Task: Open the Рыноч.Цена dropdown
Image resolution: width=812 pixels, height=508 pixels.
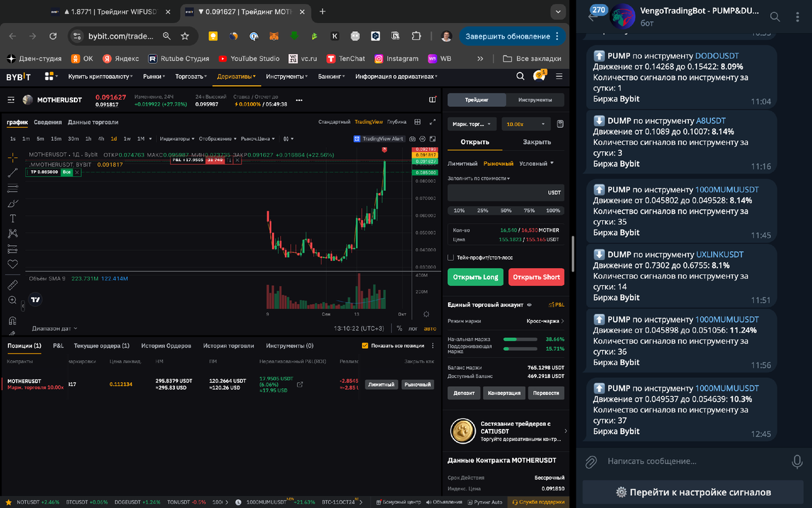Action: pos(259,139)
